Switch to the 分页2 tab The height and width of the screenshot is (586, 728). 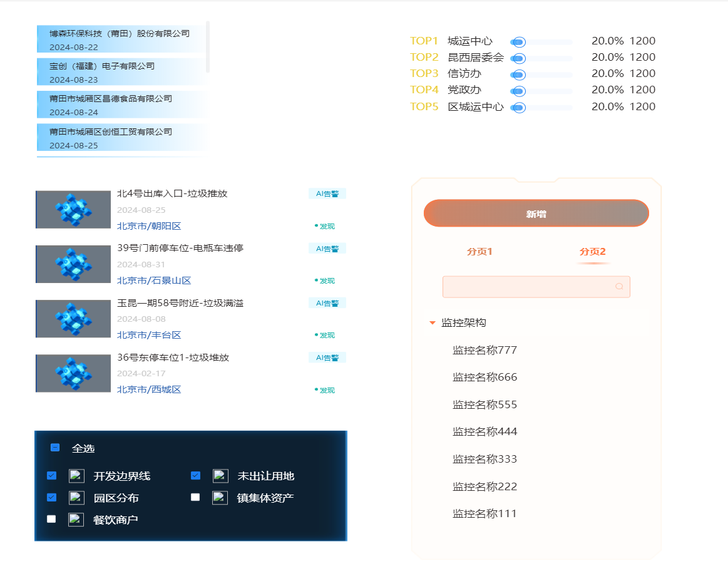pyautogui.click(x=592, y=252)
